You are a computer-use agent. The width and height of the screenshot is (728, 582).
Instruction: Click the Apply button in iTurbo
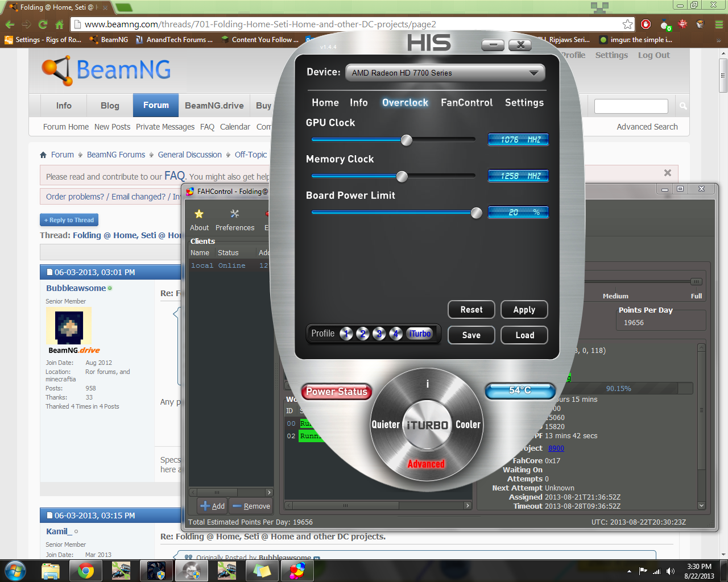coord(524,310)
